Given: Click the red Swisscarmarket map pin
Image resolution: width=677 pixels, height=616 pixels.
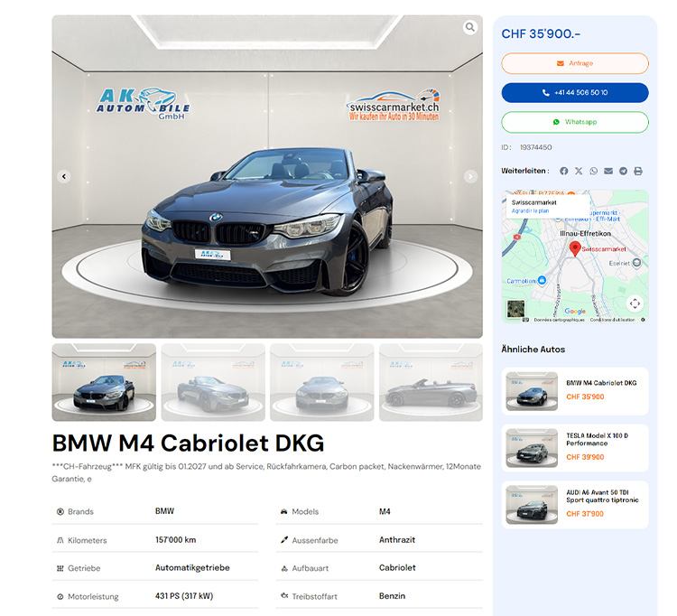Looking at the screenshot, I should click(x=575, y=248).
